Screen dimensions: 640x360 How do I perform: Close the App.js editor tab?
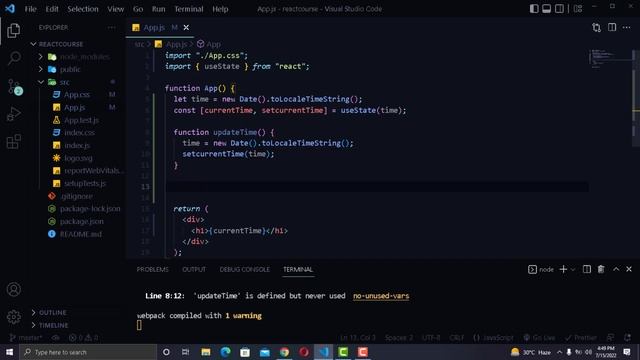click(x=186, y=27)
